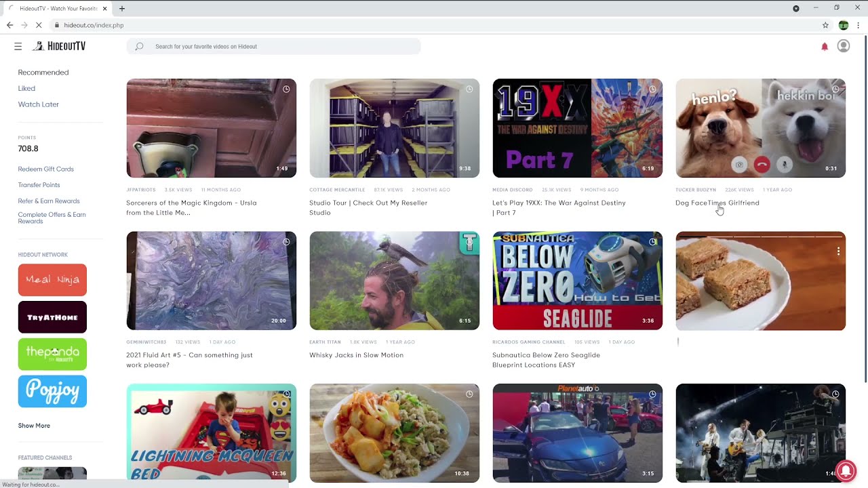
Task: Stop loading the page
Action: click(x=39, y=25)
